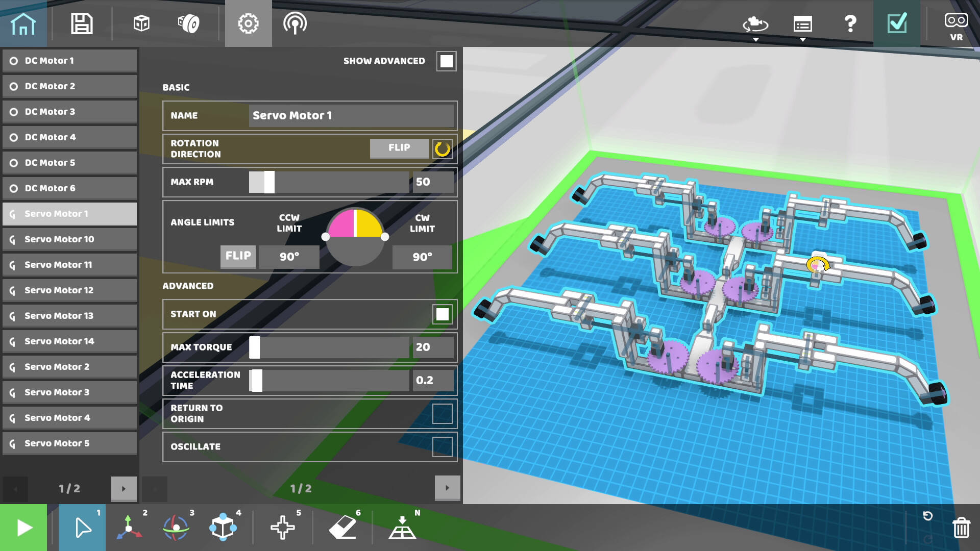Expand the checklist panel dropdown
This screenshot has width=980, height=551.
point(802,27)
